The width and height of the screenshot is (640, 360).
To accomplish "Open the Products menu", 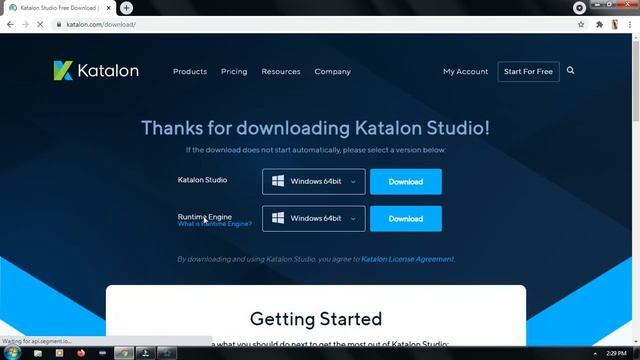I will [x=190, y=71].
